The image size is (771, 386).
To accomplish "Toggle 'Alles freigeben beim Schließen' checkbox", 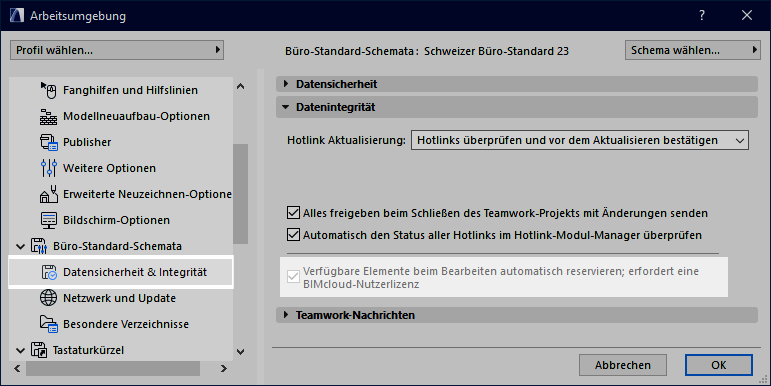I will [293, 213].
